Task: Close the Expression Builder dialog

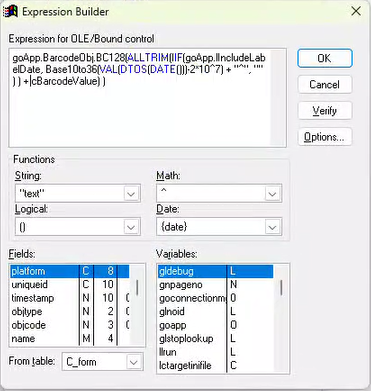Action: [x=356, y=11]
